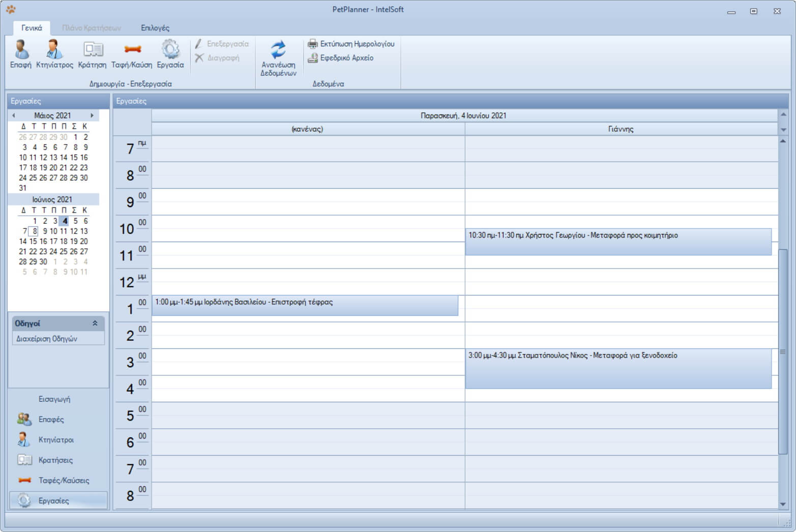The width and height of the screenshot is (796, 532).
Task: Click the Κτηνίατρος veterinarian ribbon icon
Action: pos(54,50)
